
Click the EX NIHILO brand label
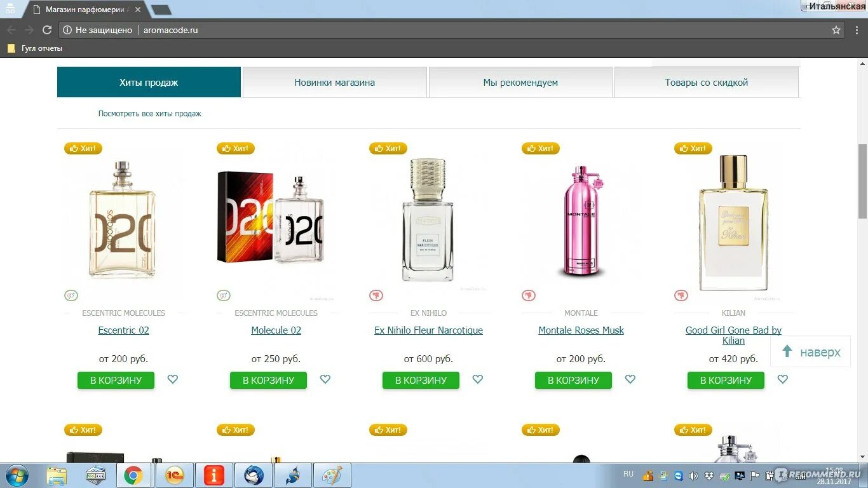[428, 313]
